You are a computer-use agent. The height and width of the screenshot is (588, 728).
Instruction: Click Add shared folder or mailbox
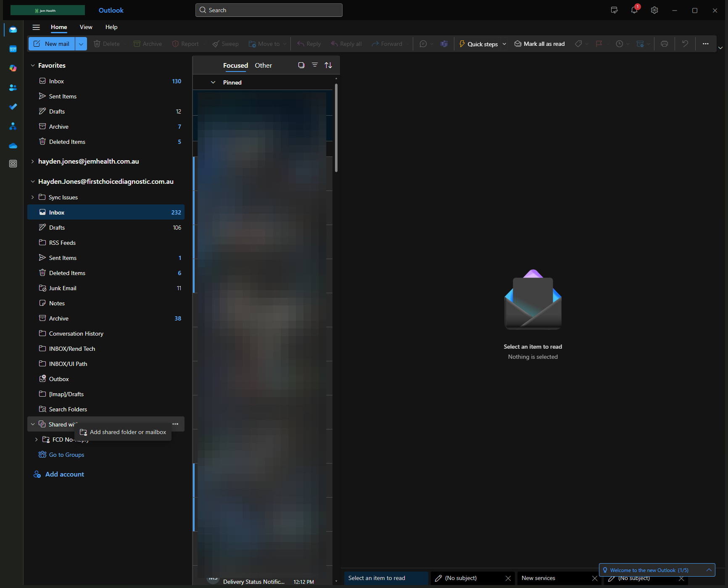pos(123,432)
